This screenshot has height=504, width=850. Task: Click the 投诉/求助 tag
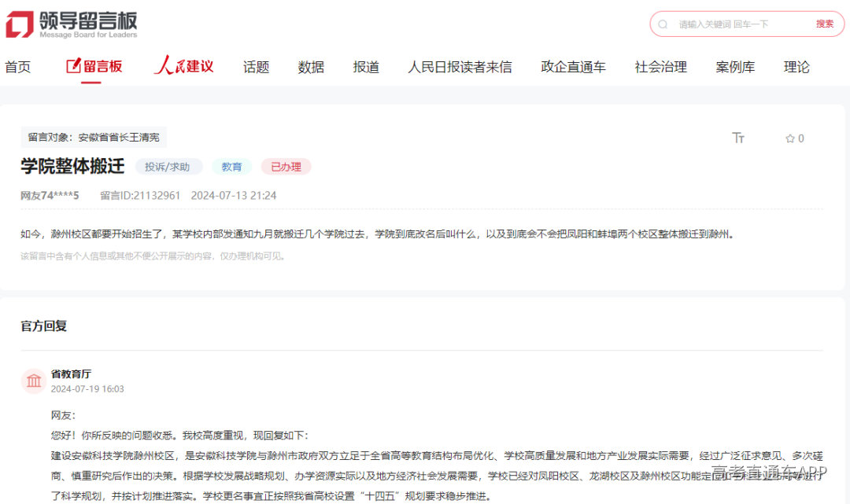coord(168,167)
